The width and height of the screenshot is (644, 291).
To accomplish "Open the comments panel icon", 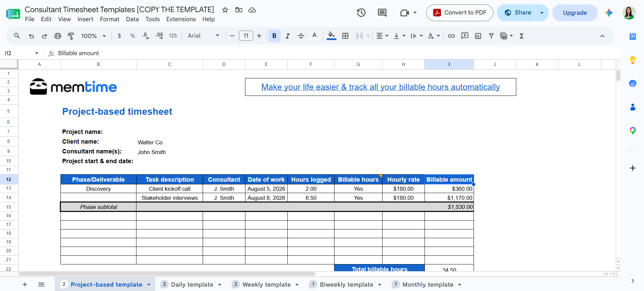I will coord(382,13).
